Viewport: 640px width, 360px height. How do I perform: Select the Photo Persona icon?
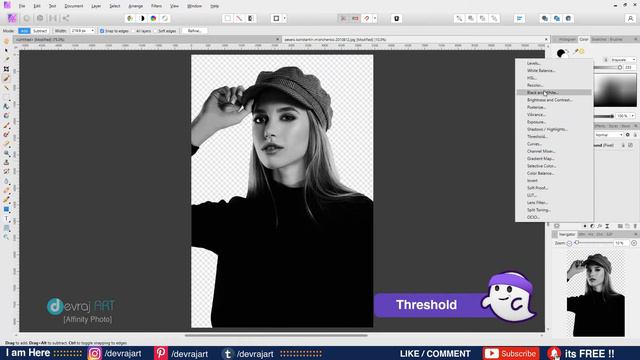(x=12, y=18)
